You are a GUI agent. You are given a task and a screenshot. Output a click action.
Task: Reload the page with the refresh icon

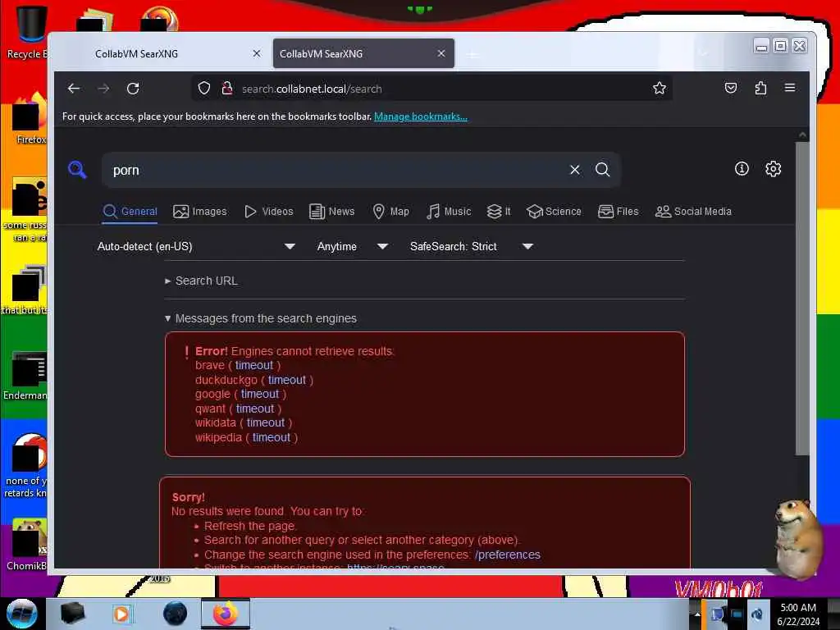[133, 89]
